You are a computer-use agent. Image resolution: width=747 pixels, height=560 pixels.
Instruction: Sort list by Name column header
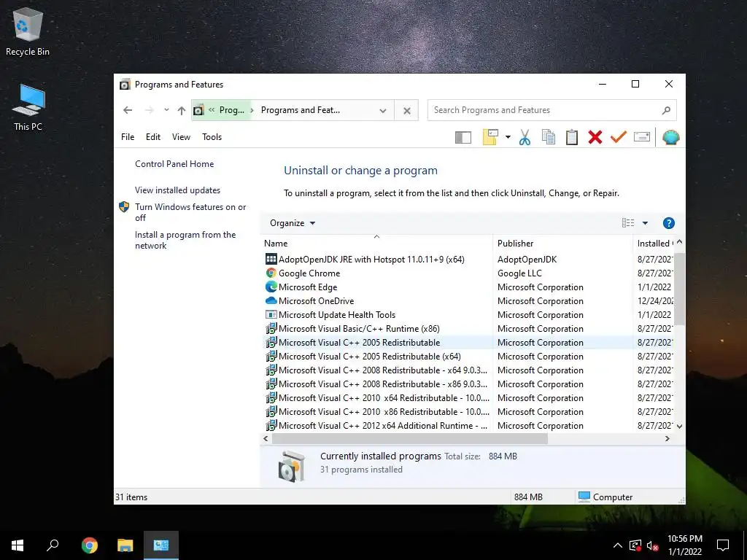pyautogui.click(x=377, y=243)
